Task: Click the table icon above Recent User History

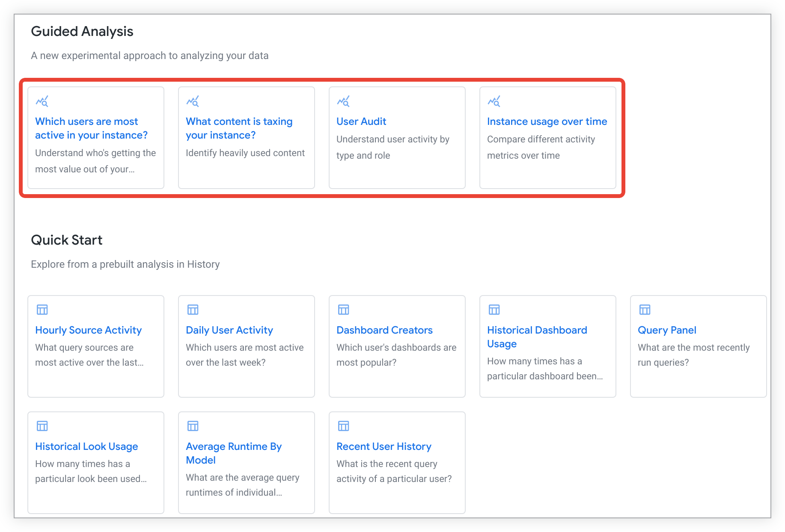Action: point(343,426)
